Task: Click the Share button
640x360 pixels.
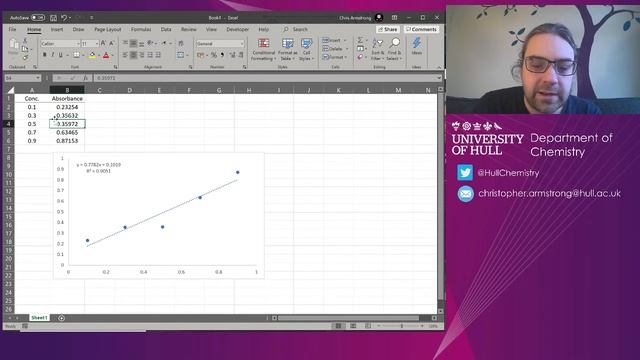Action: 387,29
